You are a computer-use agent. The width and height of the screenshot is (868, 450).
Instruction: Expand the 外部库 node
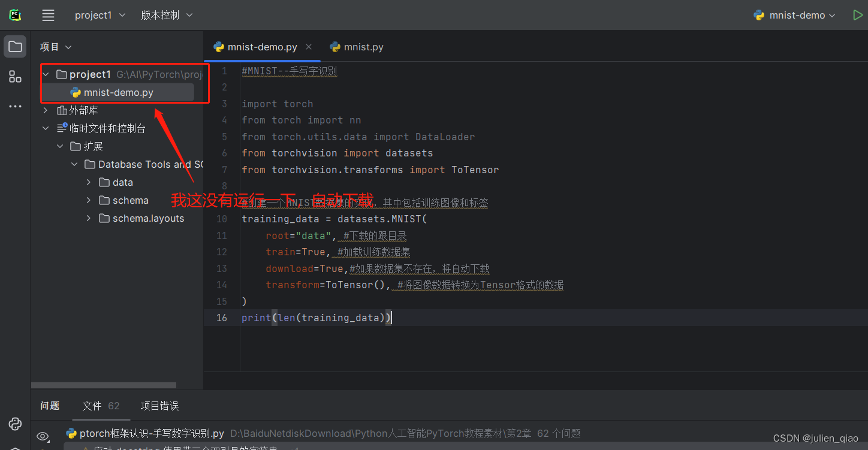pyautogui.click(x=46, y=110)
